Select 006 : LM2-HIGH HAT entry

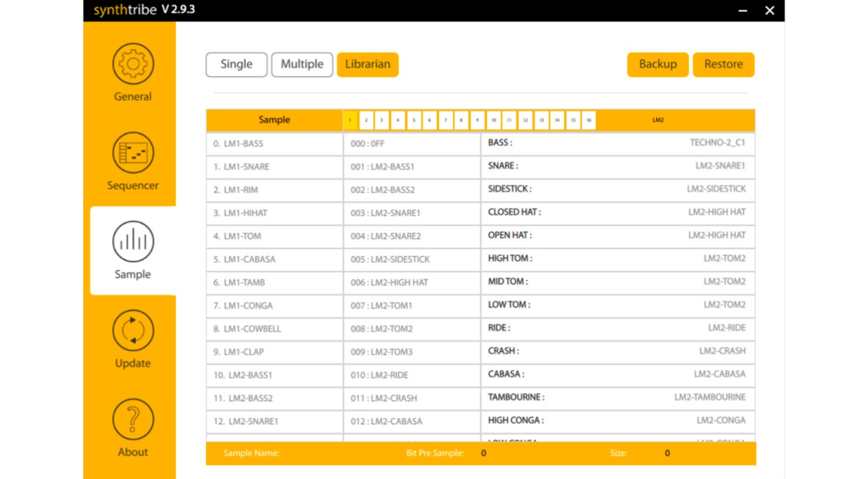pyautogui.click(x=411, y=282)
